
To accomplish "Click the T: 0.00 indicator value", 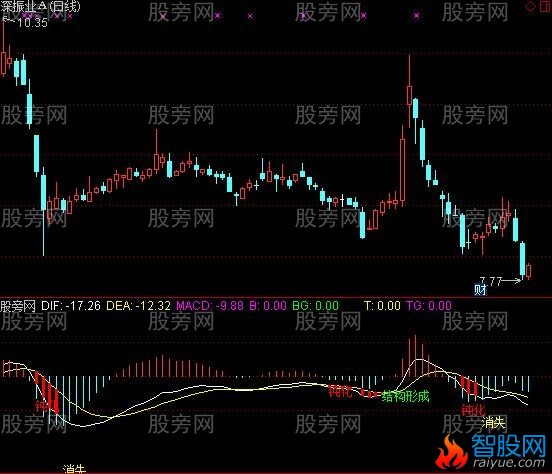I will pos(382,306).
